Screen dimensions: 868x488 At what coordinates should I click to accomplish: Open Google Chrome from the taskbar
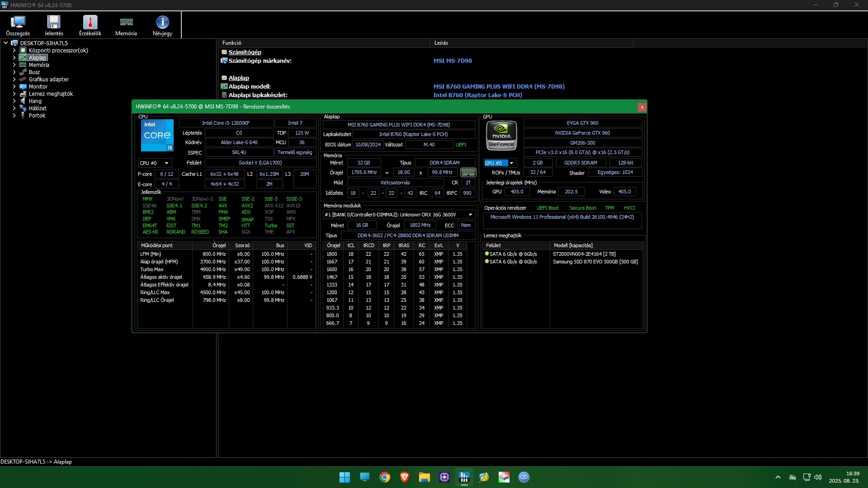pos(385,477)
